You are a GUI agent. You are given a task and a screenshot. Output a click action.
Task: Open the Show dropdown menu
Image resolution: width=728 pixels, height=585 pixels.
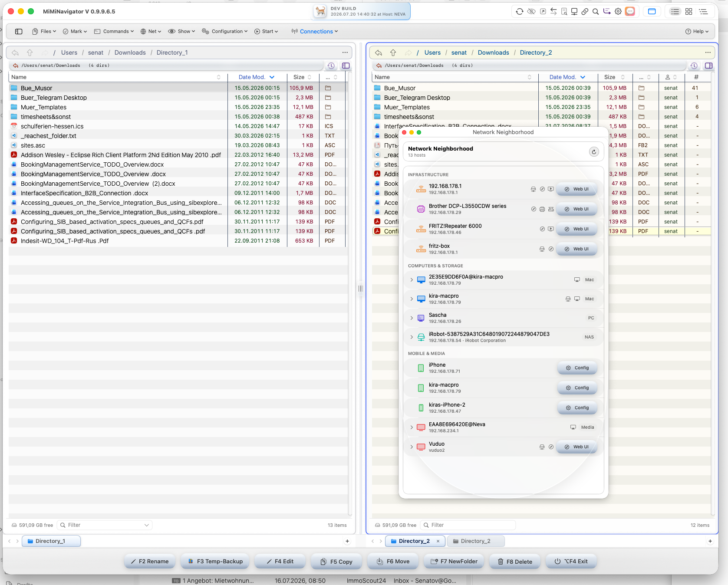click(181, 31)
